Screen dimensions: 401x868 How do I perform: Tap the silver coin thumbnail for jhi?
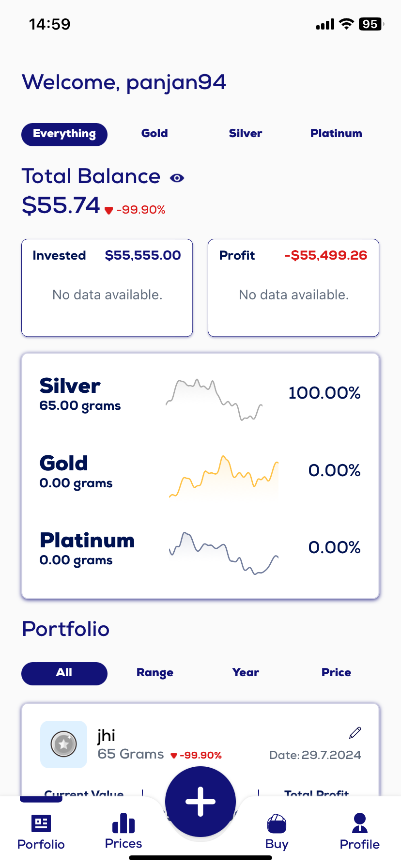click(x=63, y=744)
